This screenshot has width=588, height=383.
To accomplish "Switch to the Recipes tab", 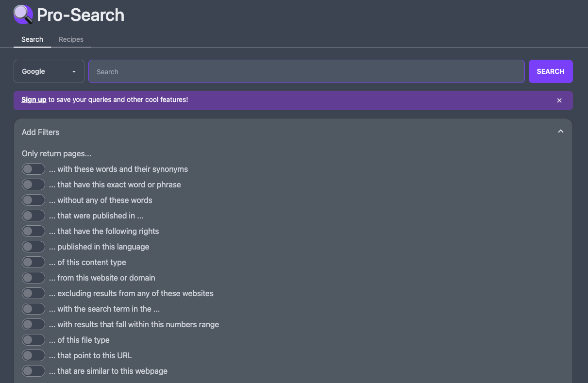I will pyautogui.click(x=71, y=39).
